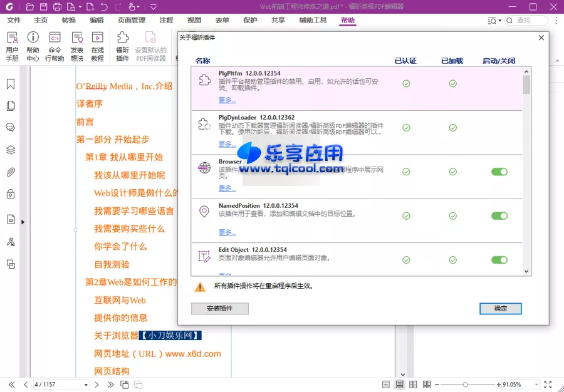564x392 pixels.
Task: Toggle the Browser plugin switch off
Action: point(498,170)
